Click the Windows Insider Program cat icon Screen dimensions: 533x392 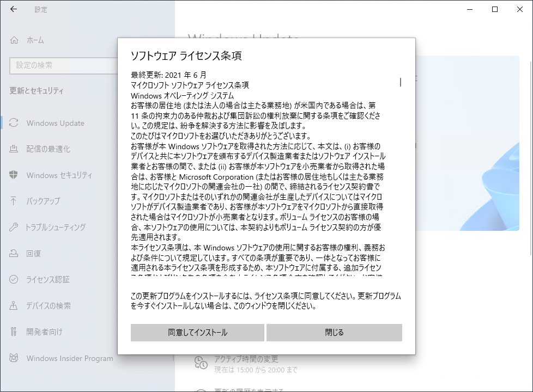coord(14,358)
